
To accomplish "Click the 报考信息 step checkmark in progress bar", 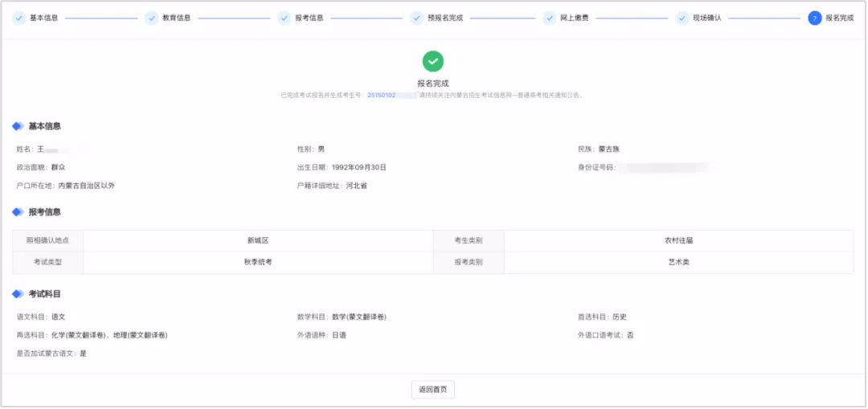I will pos(285,18).
